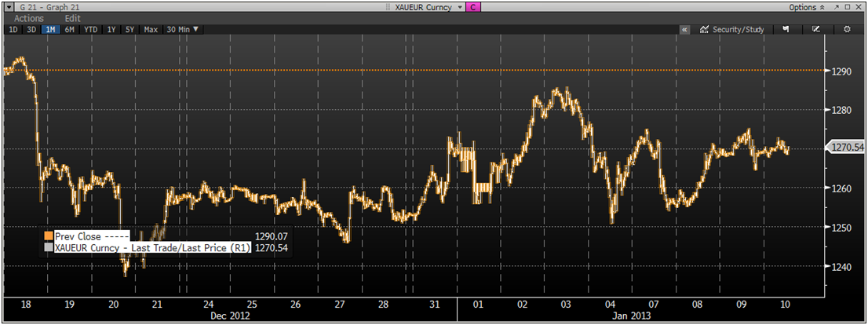Image resolution: width=868 pixels, height=325 pixels.
Task: Select the 1M time range
Action: pyautogui.click(x=50, y=29)
